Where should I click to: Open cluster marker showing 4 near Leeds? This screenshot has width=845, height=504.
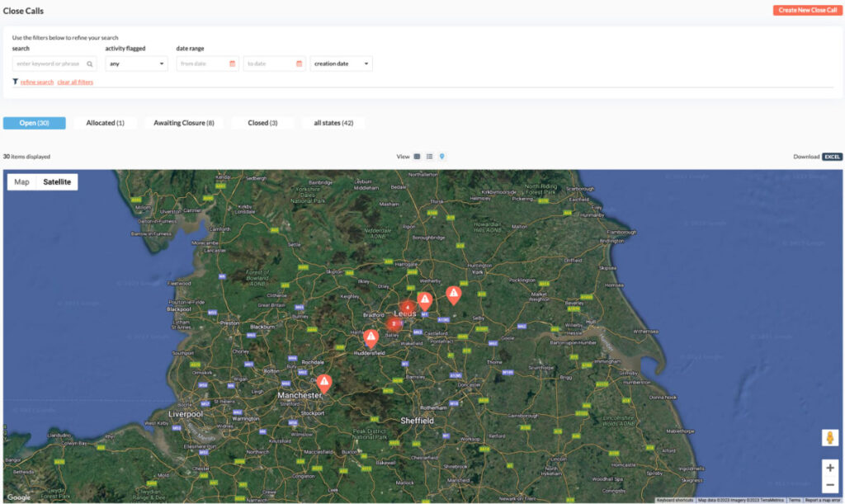point(407,307)
